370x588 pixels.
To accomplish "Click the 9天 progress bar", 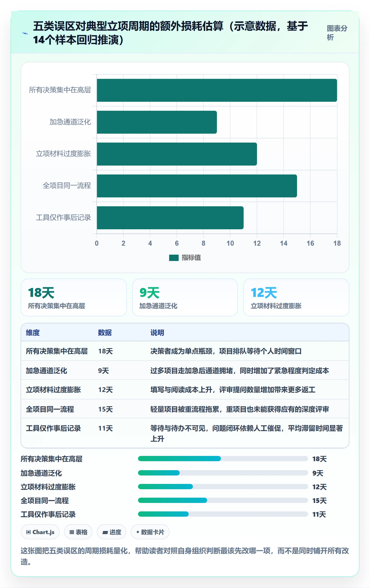I will (x=223, y=473).
